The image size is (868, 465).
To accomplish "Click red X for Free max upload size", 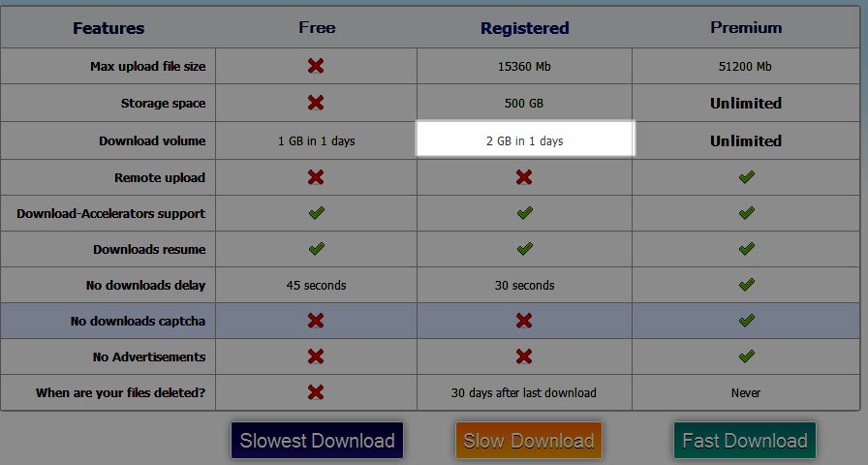I will coord(316,66).
